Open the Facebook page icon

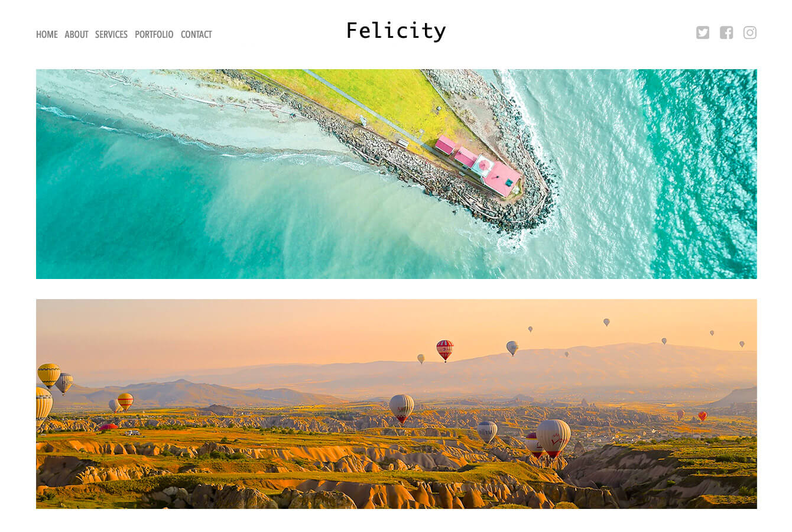726,33
